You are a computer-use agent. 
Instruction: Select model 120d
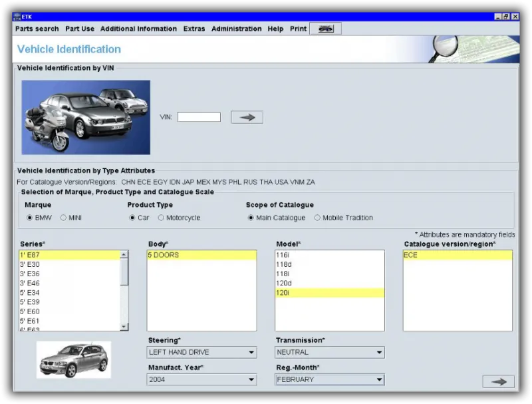coord(330,283)
